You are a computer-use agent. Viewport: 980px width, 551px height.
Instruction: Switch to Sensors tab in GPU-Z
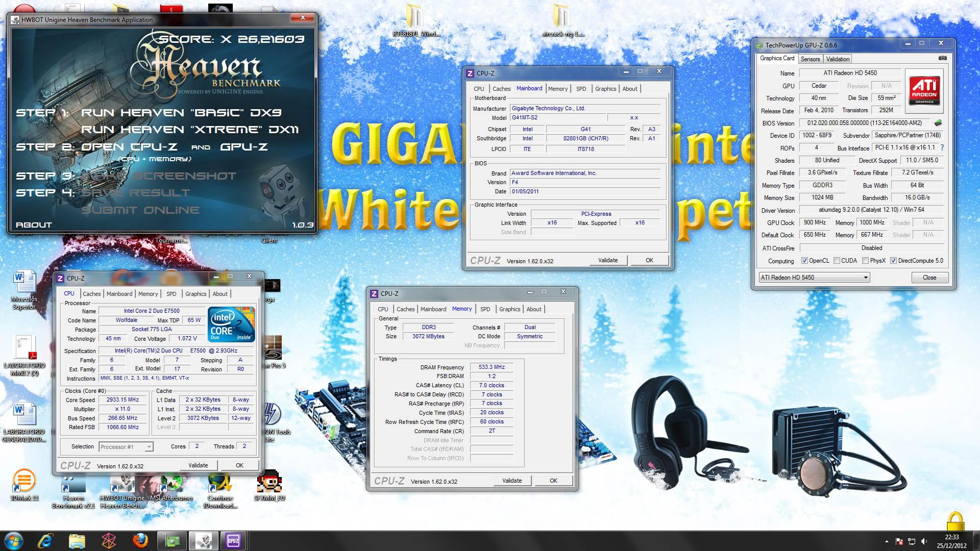810,59
